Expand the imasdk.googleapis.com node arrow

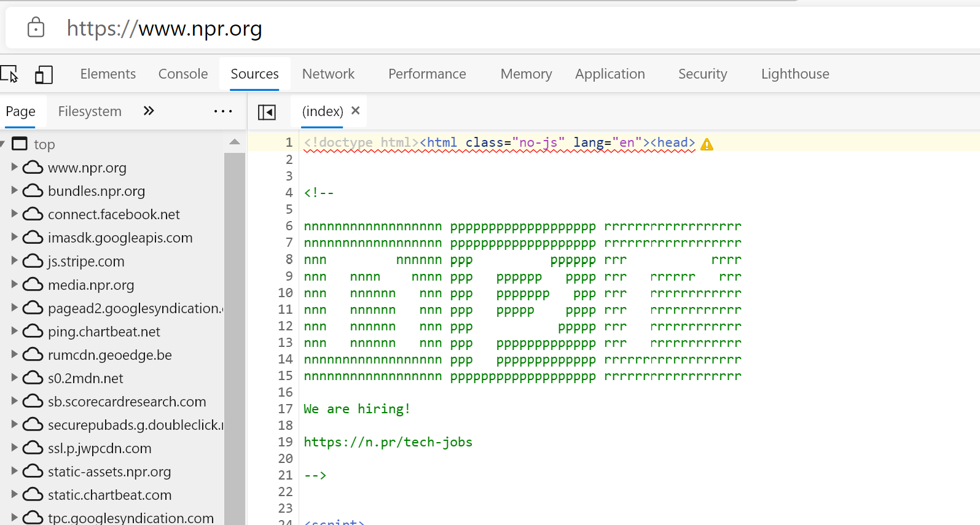[x=14, y=237]
